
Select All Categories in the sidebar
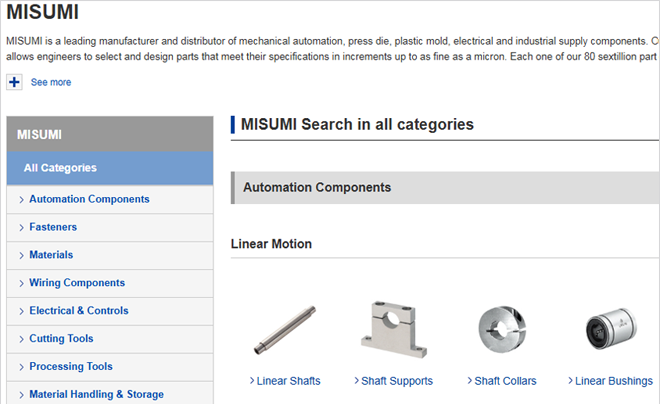[x=61, y=168]
